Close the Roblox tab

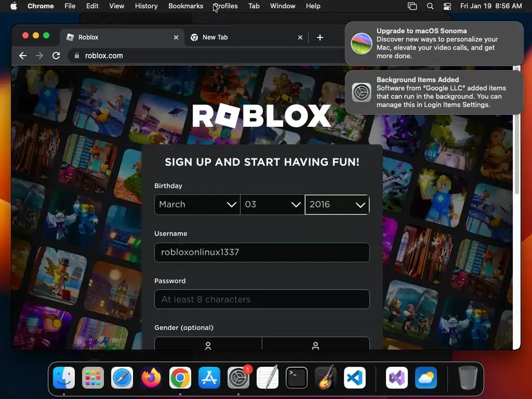[176, 37]
